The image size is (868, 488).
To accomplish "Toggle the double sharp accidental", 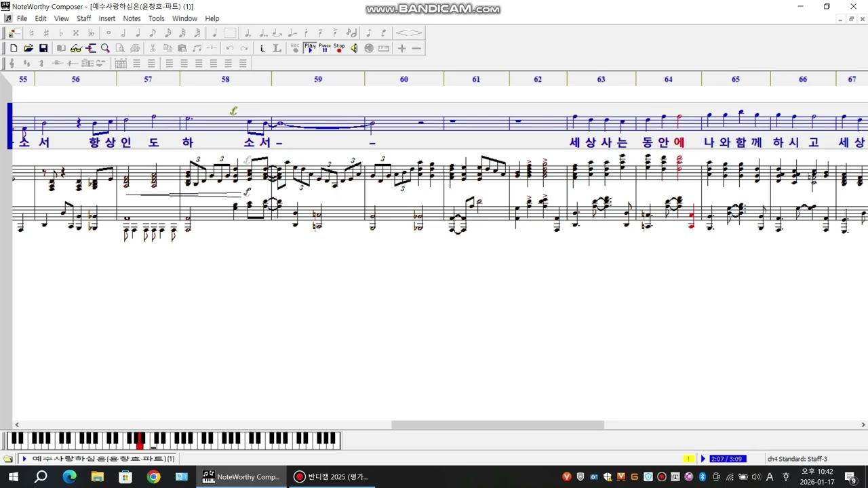I will coord(76,33).
